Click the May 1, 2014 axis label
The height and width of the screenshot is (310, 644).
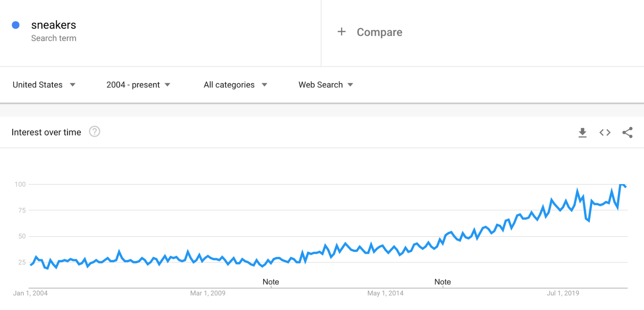click(385, 293)
